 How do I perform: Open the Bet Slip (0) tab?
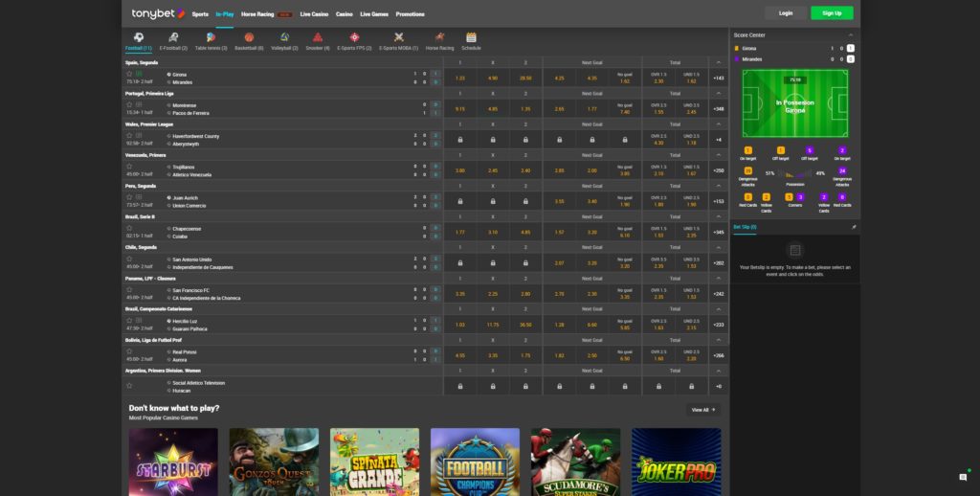(x=745, y=227)
